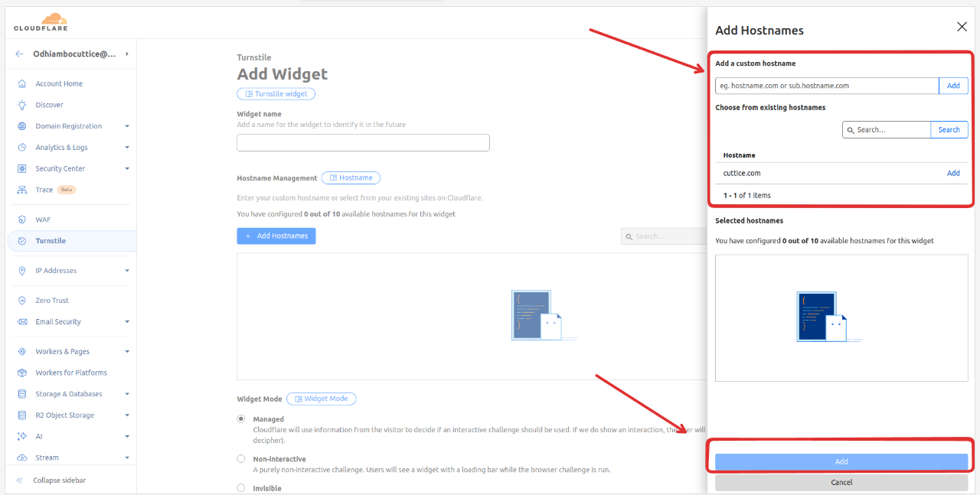
Task: Click the Workers & Pages icon
Action: point(21,352)
